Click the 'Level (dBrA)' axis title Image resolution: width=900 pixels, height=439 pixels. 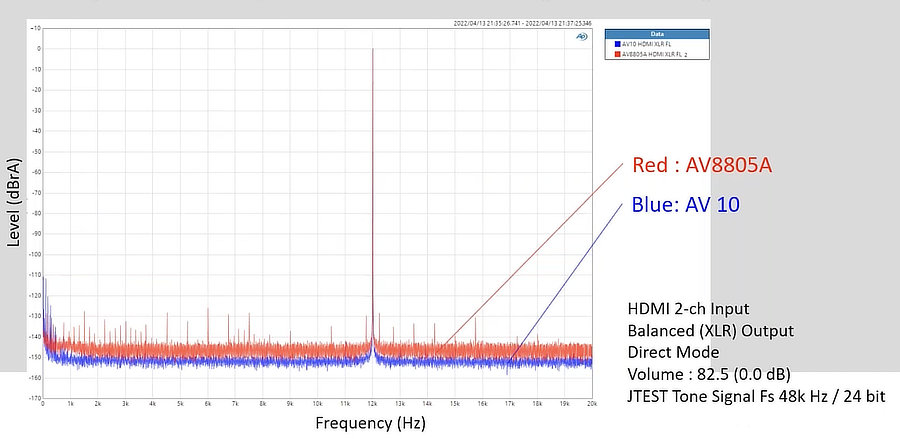(x=14, y=202)
